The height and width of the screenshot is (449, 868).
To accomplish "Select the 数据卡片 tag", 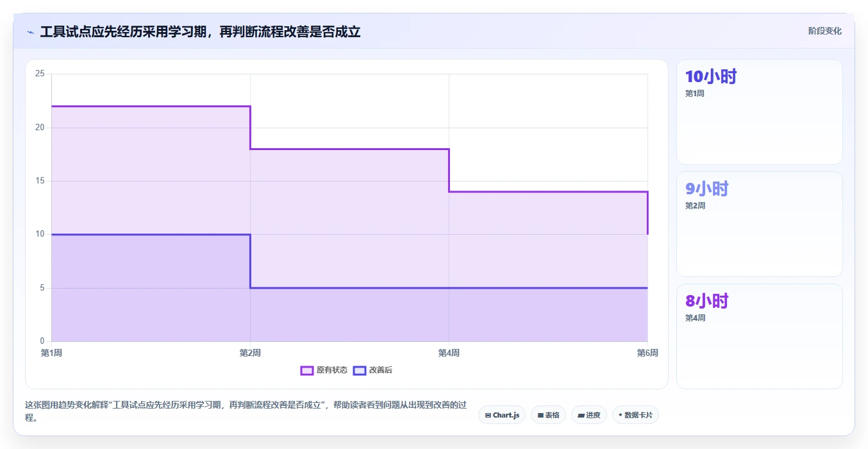I will 635,415.
